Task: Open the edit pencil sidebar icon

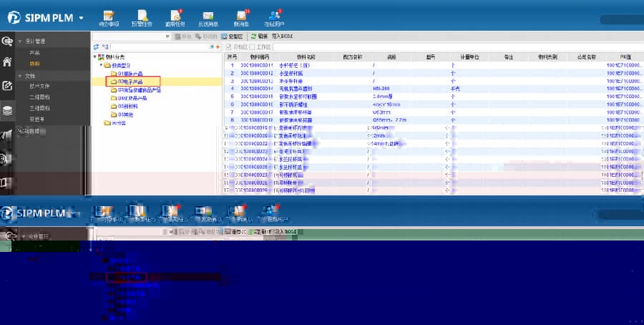Action: [x=7, y=86]
